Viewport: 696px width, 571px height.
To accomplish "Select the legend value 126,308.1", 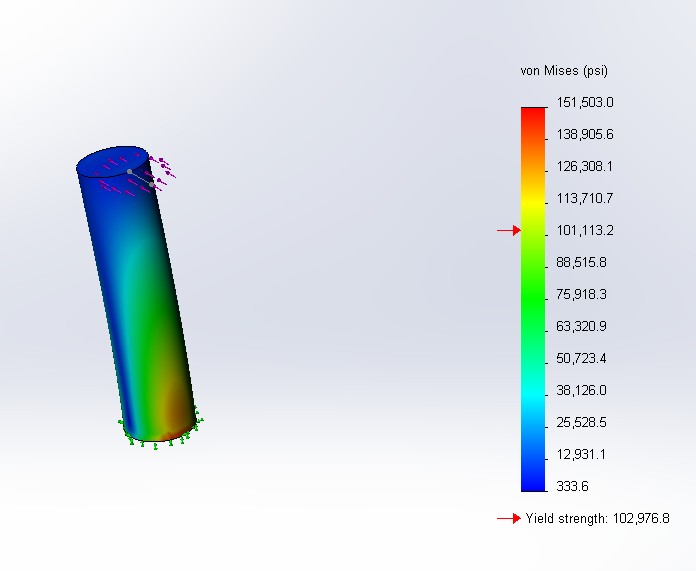I will pyautogui.click(x=585, y=167).
